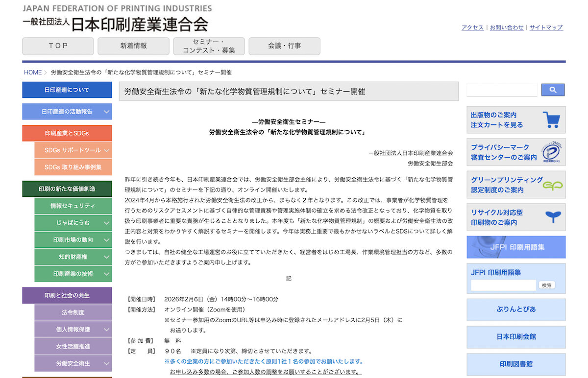Click the magnifier search button
588x378 pixels.
(x=553, y=90)
